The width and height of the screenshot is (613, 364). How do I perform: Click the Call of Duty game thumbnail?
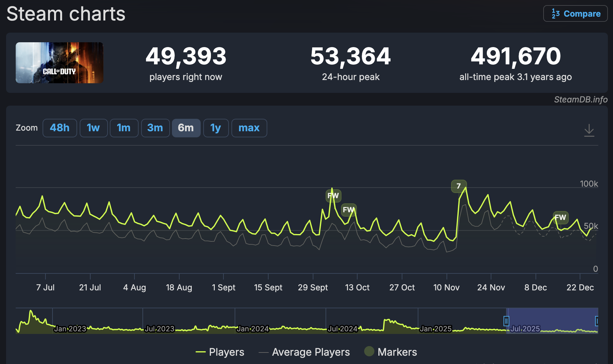(60, 63)
